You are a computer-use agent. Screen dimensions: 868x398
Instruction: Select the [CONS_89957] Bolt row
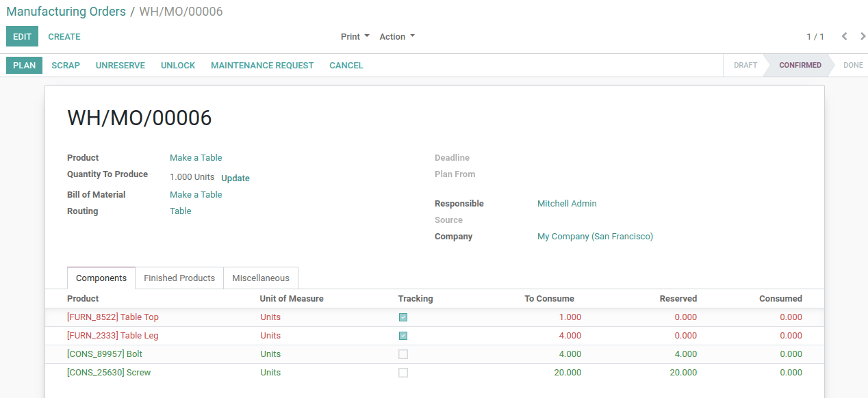[x=435, y=354]
